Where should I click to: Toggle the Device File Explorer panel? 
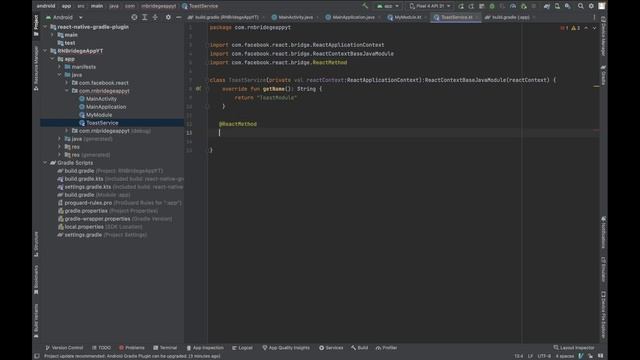pos(603,315)
